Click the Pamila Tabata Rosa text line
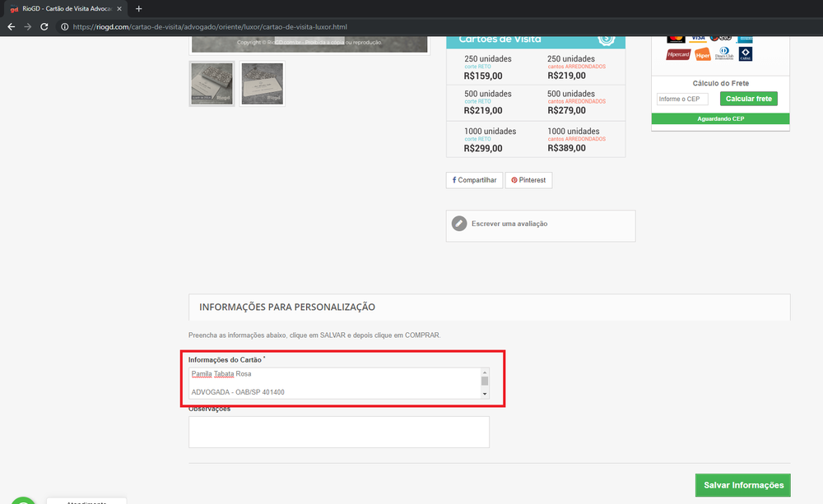823x504 pixels. pos(221,373)
